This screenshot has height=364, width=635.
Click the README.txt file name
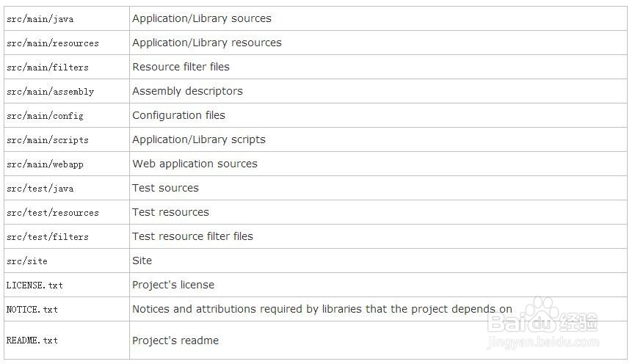click(x=32, y=341)
